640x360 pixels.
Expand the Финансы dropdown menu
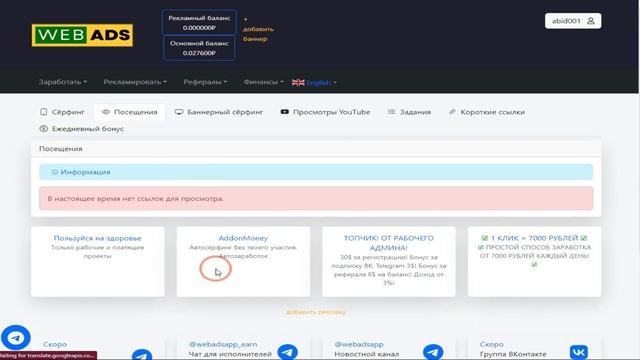click(263, 82)
